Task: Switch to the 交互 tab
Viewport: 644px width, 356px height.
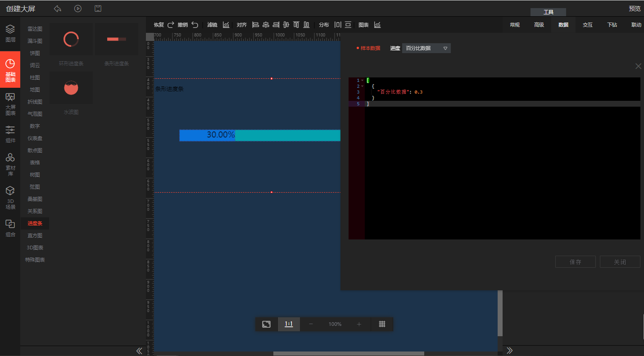Action: pos(588,25)
